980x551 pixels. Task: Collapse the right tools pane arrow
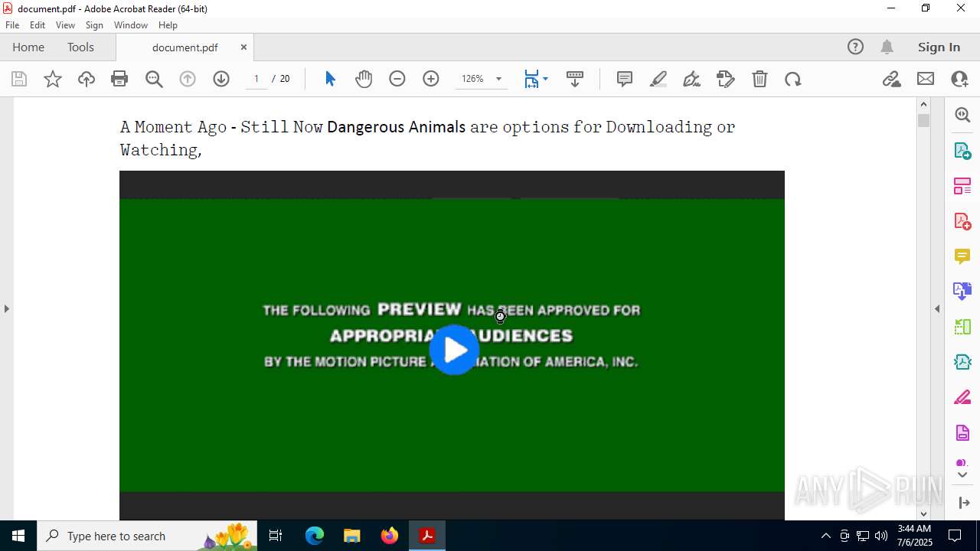[x=937, y=308]
